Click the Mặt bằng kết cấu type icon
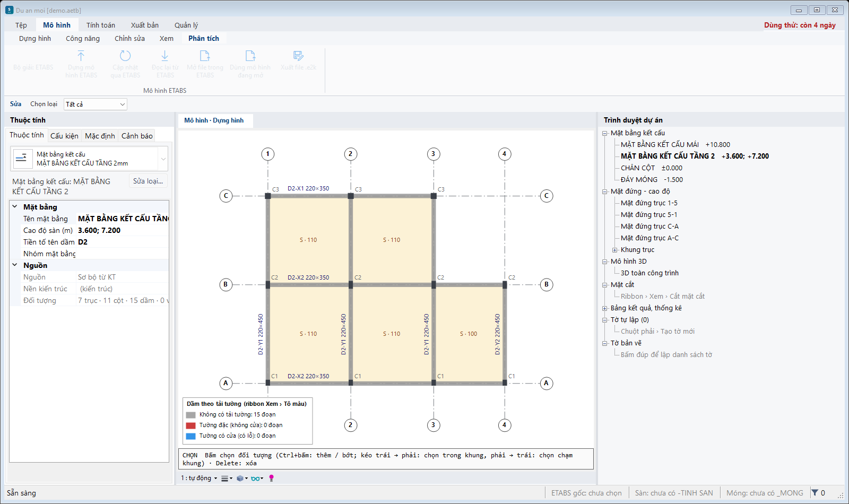Image resolution: width=849 pixels, height=504 pixels. (x=22, y=158)
